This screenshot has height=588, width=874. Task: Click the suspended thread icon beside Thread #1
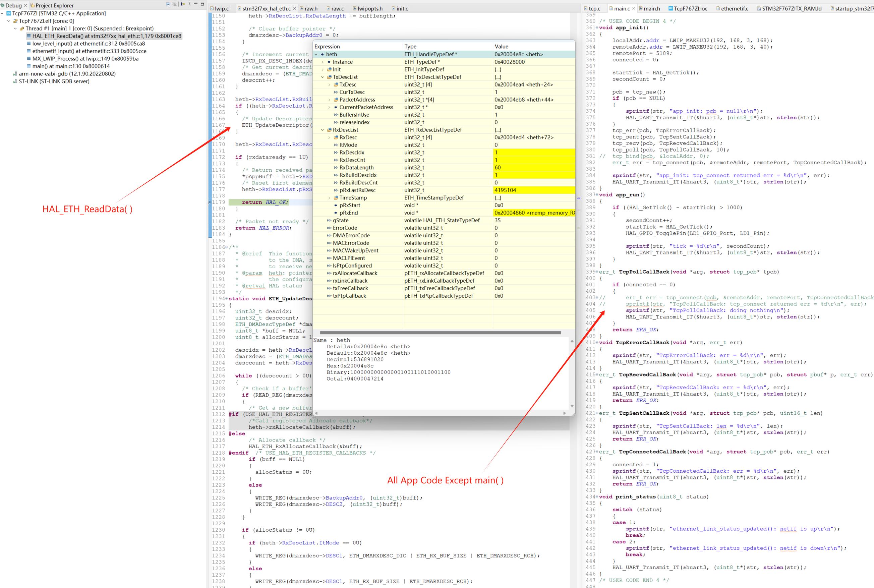point(22,28)
